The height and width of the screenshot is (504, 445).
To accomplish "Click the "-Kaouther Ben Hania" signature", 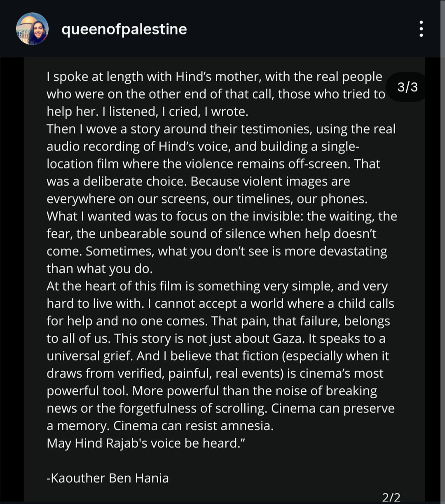I will [x=108, y=478].
